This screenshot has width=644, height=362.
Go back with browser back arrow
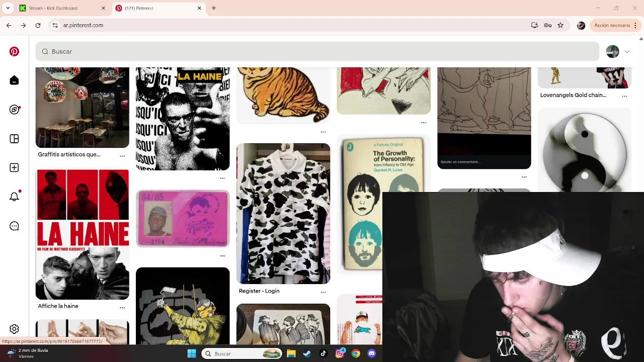pos(9,25)
